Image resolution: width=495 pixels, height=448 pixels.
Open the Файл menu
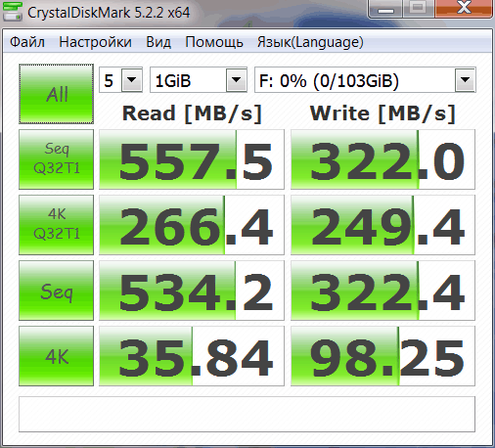point(27,42)
